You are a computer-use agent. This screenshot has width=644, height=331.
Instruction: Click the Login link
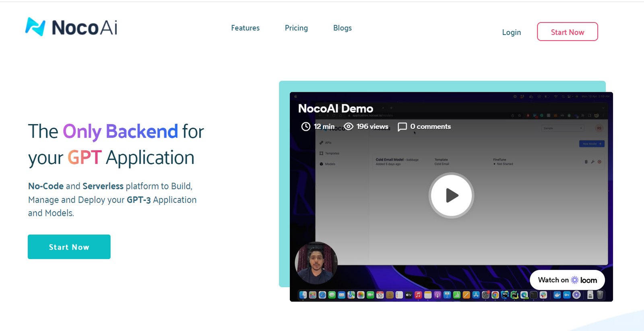coord(512,32)
